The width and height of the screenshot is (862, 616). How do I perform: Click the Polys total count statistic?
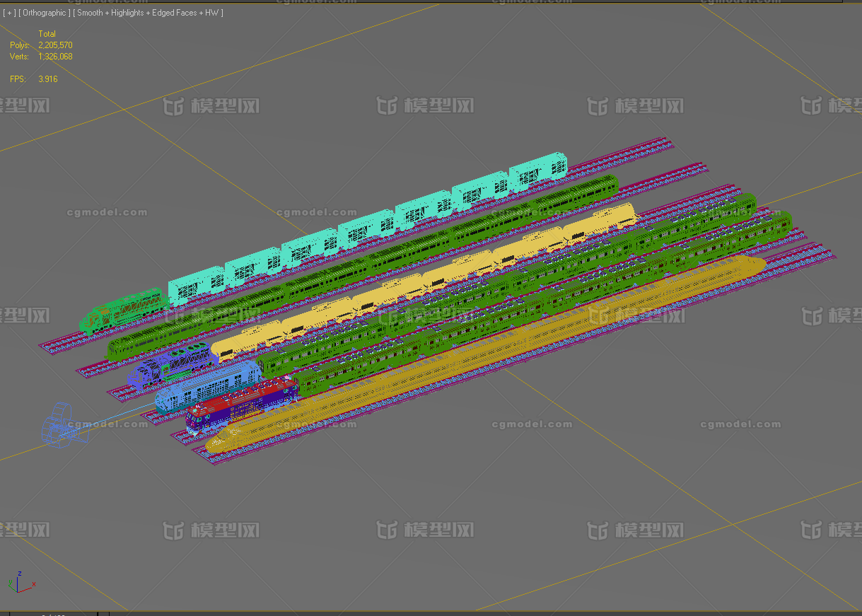[x=55, y=45]
